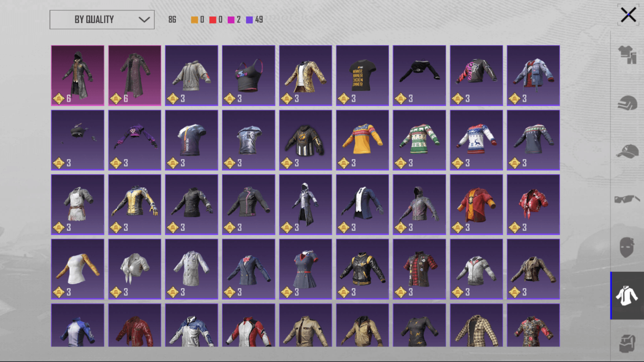Viewport: 644px width, 362px height.
Task: Select the Winner Winner Chicken Dinner t-shirt
Action: pos(362,75)
